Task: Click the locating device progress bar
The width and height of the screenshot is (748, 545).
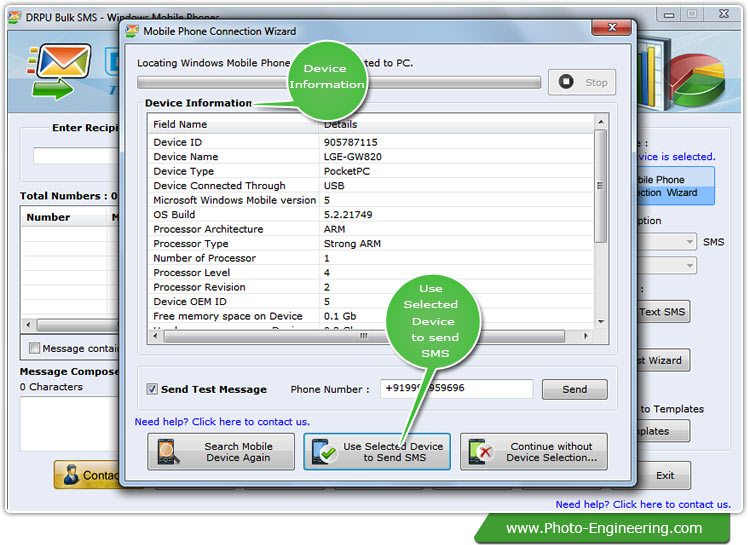Action: point(339,83)
